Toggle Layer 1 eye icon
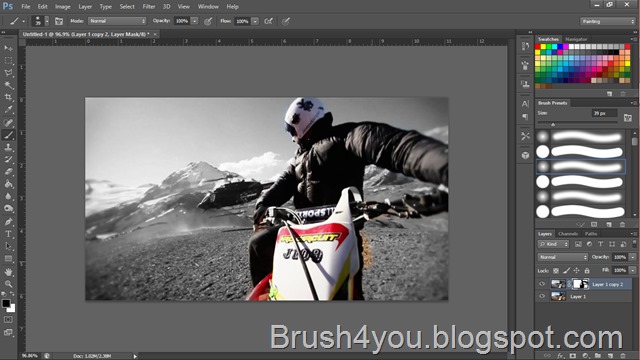This screenshot has height=360, width=640. pyautogui.click(x=542, y=296)
